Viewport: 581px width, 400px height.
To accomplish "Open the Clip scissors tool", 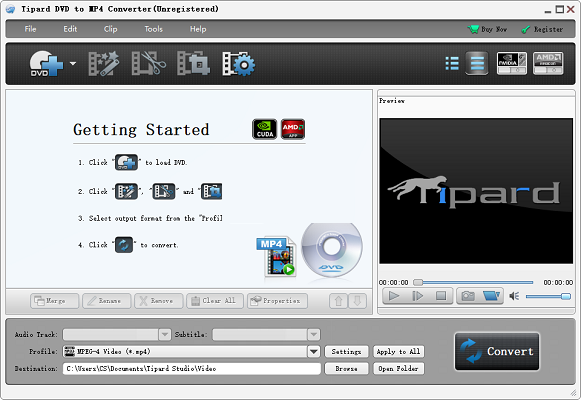I will 149,64.
